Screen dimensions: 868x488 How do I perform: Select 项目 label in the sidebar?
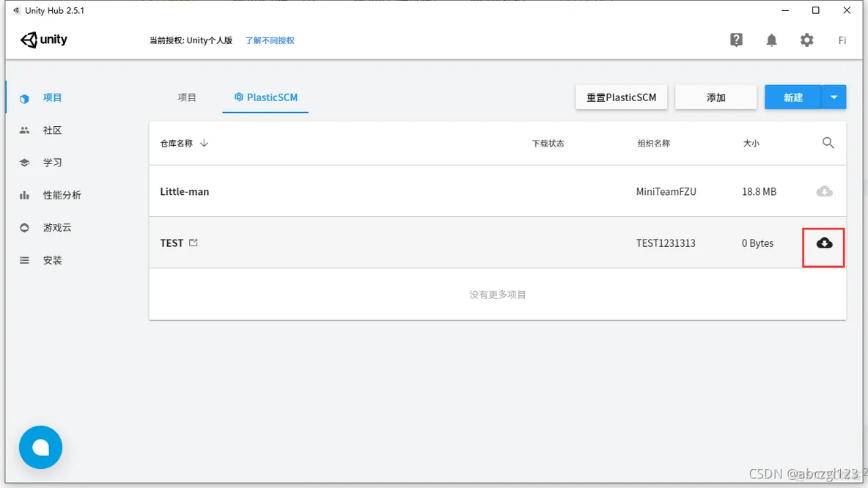pyautogui.click(x=53, y=98)
